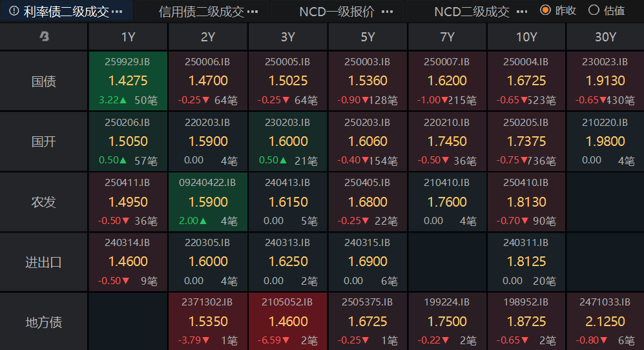Click red down arrow in 2371302.IB cell

206,340
